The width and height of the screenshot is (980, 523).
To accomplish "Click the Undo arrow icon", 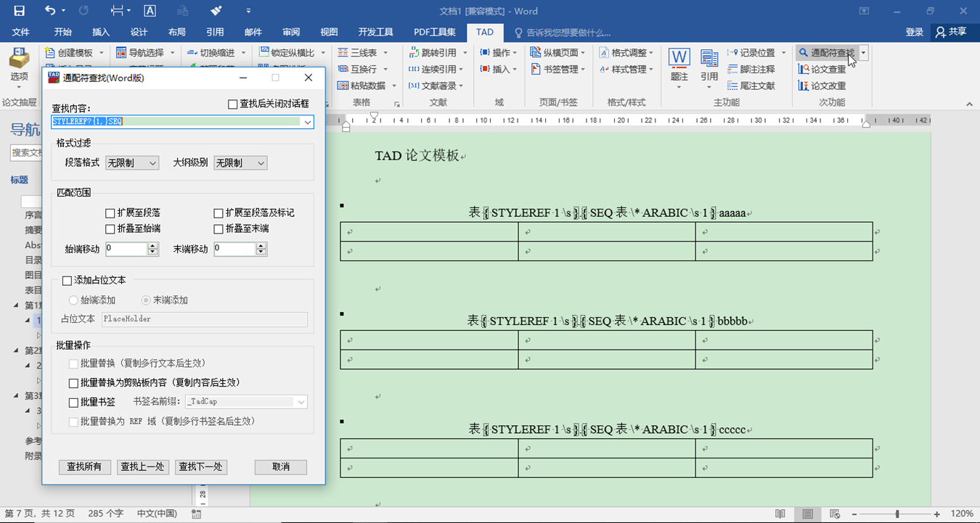I will click(x=49, y=11).
